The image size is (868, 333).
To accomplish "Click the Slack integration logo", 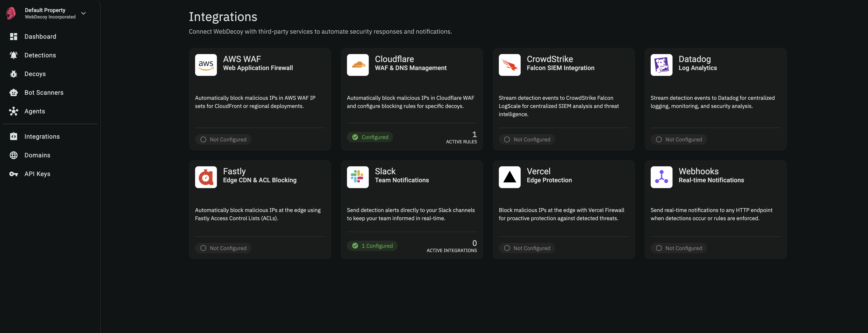I will coord(357,177).
